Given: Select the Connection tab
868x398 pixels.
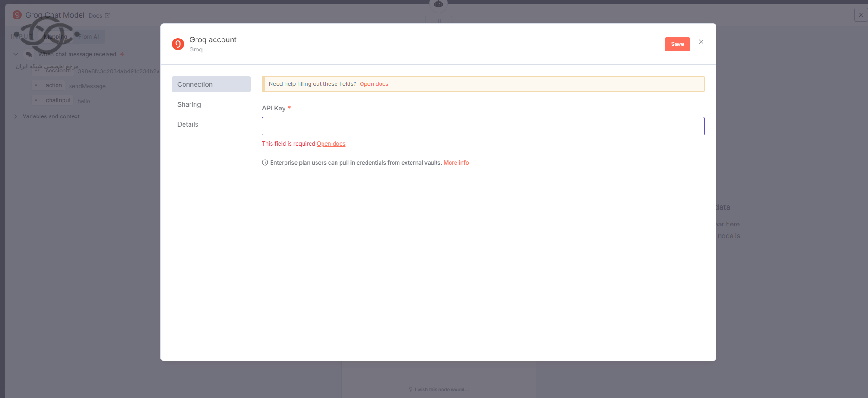Looking at the screenshot, I should click(x=211, y=84).
